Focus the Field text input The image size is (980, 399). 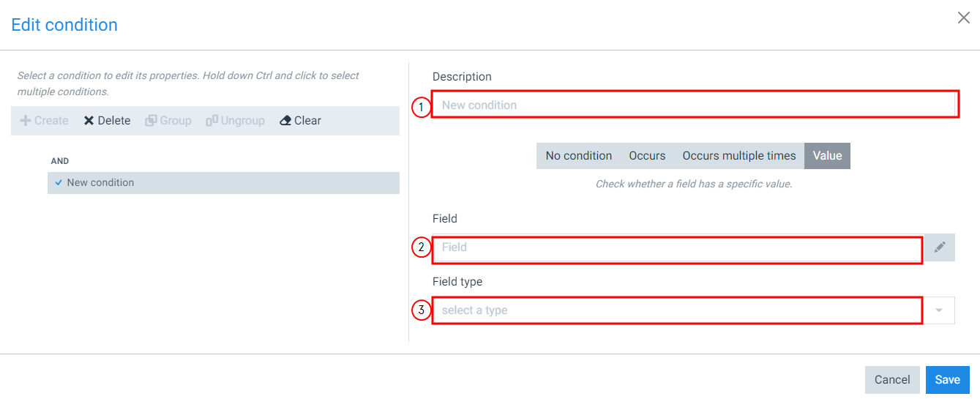[x=677, y=247]
